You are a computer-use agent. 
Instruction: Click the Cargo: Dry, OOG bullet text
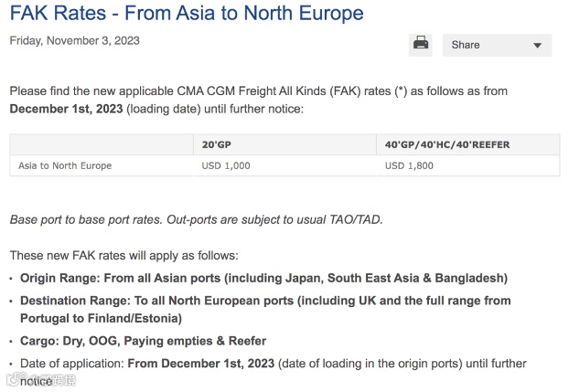143,341
